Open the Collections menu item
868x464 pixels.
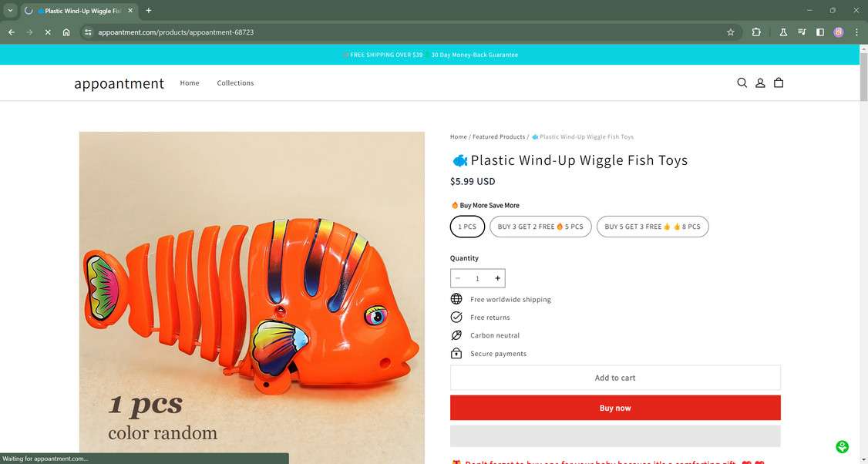(x=235, y=83)
